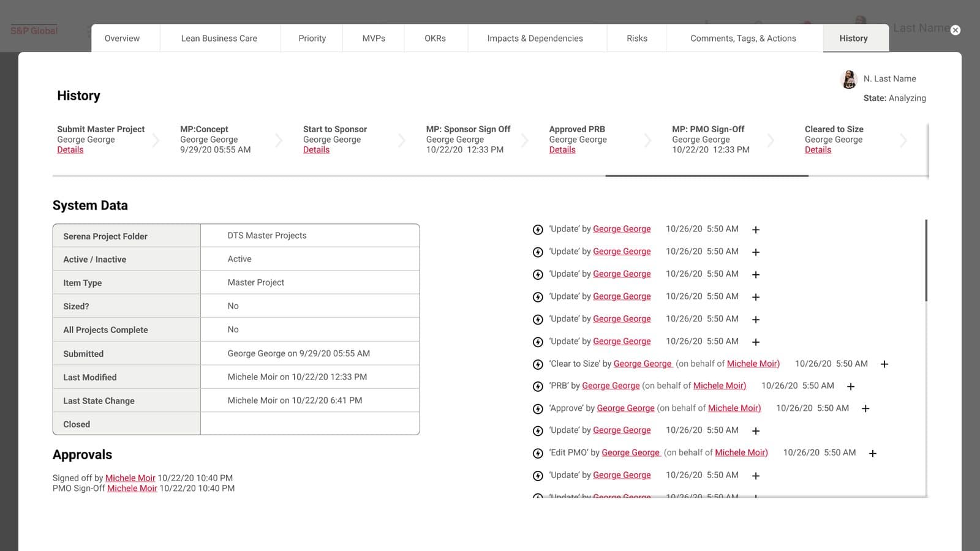
Task: Click the S&P Global logo behind the dialog
Action: point(34,31)
